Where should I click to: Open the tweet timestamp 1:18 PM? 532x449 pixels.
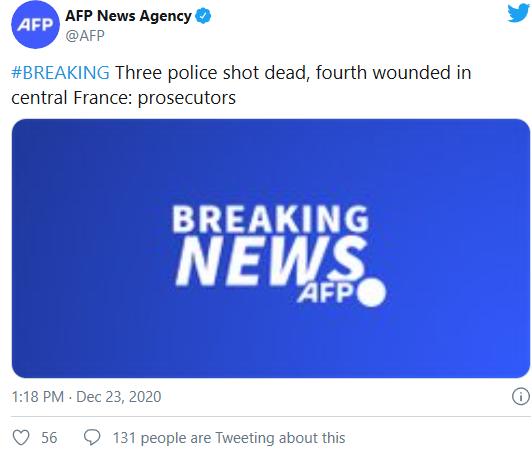[38, 396]
